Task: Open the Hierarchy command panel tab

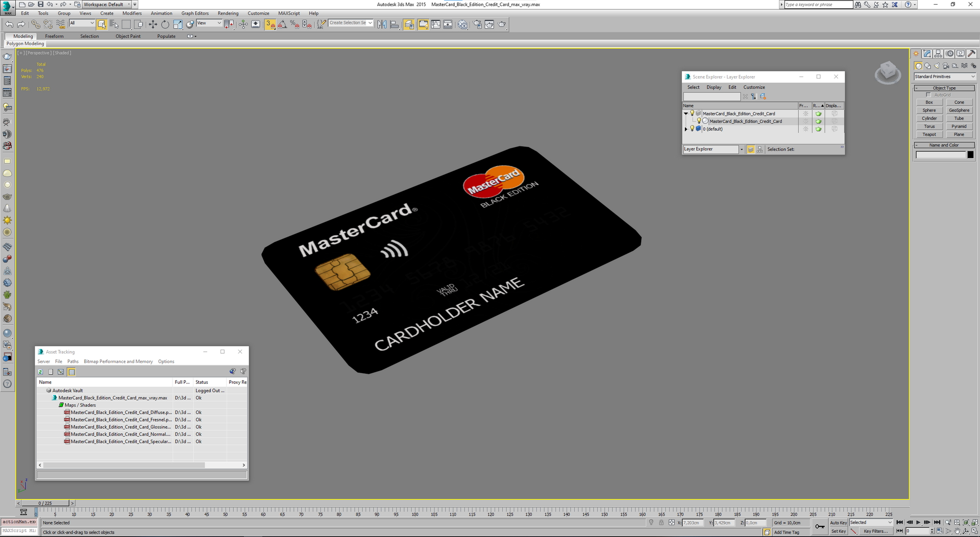Action: click(x=938, y=54)
